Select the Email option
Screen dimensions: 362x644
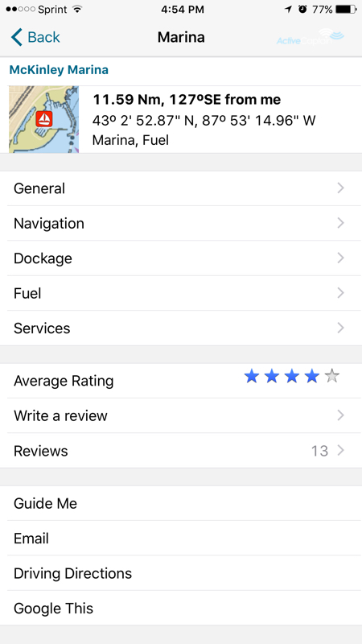coord(181,538)
